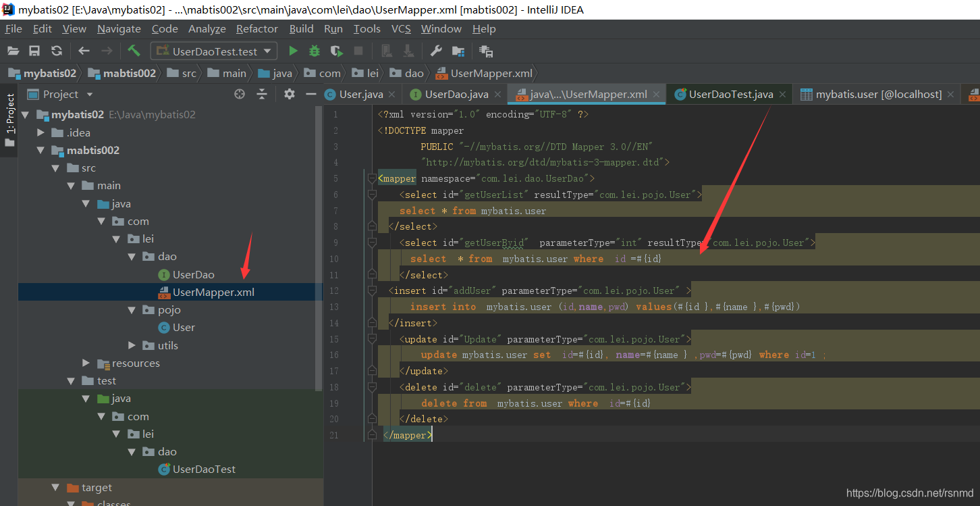Expand the .idea folder arrow
The height and width of the screenshot is (506, 980).
pos(41,132)
